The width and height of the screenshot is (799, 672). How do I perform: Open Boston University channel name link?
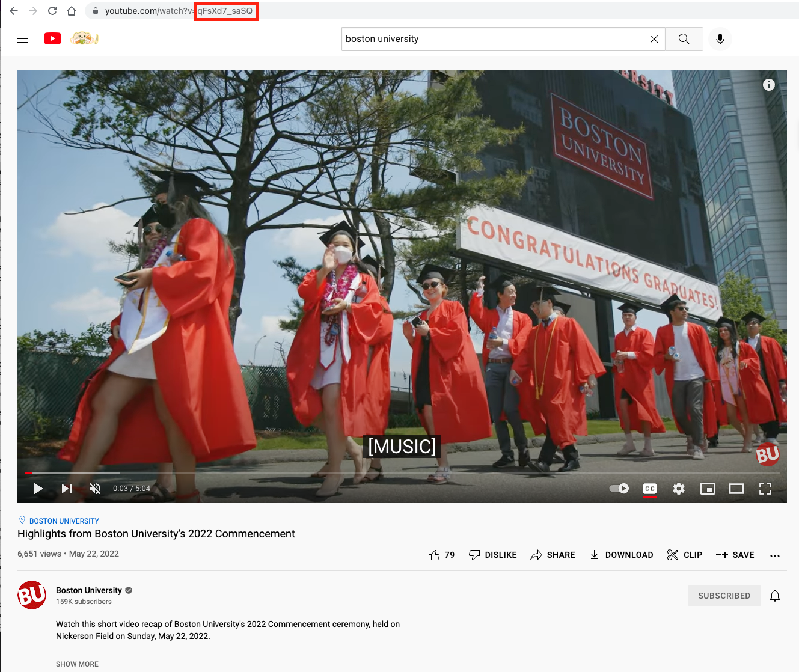point(89,590)
